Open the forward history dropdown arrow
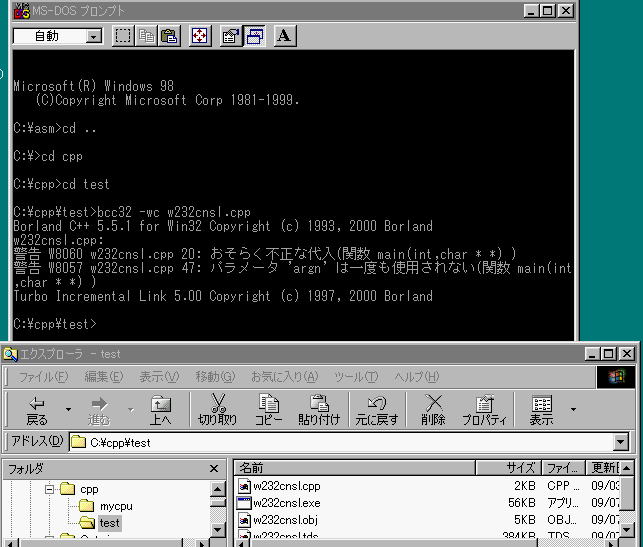Image resolution: width=643 pixels, height=547 pixels. tap(130, 410)
